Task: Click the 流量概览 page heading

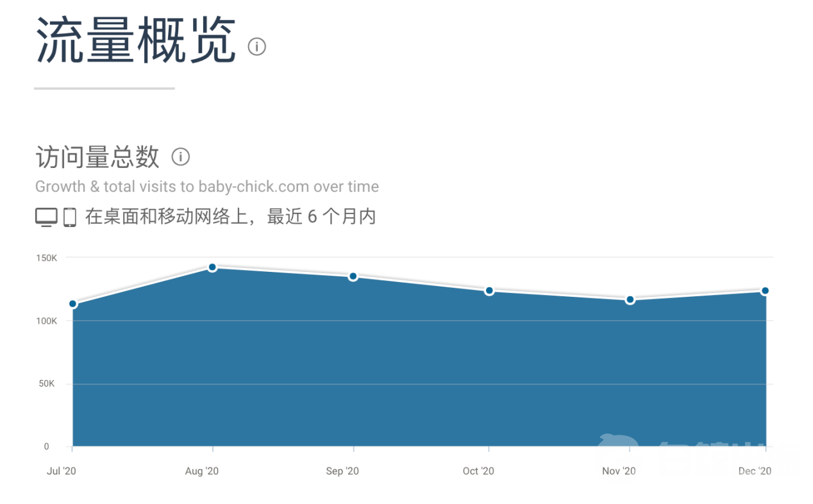Action: [136, 40]
